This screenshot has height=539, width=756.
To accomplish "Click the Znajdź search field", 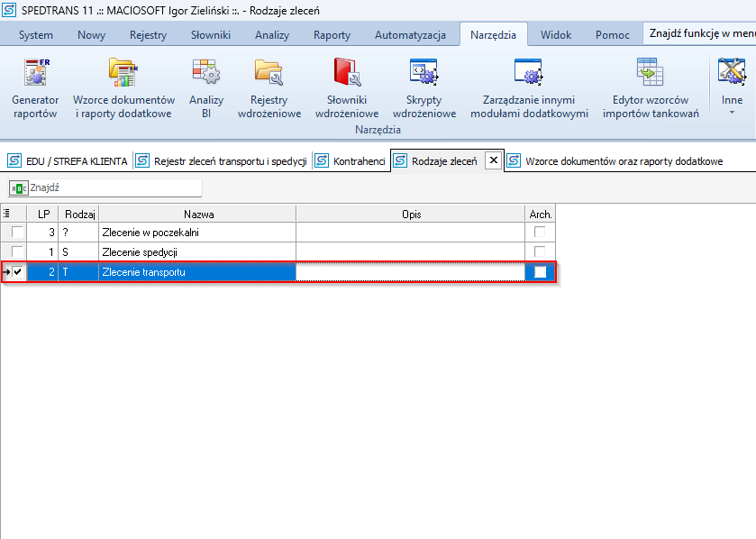I will tap(114, 187).
